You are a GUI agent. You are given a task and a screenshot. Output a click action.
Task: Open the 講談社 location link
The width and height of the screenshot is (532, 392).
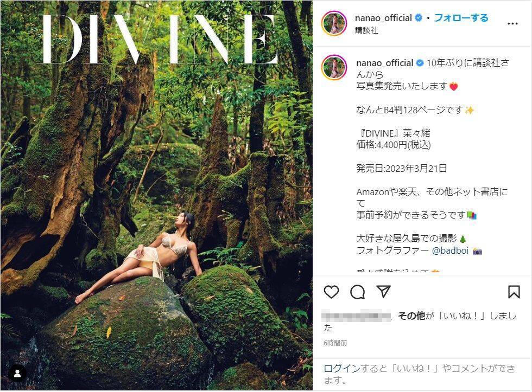coord(366,30)
